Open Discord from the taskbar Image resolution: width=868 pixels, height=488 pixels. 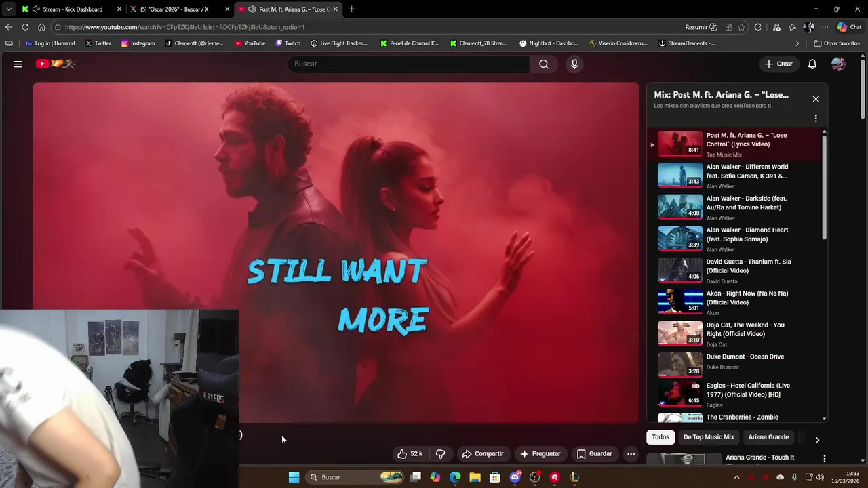[x=515, y=477]
